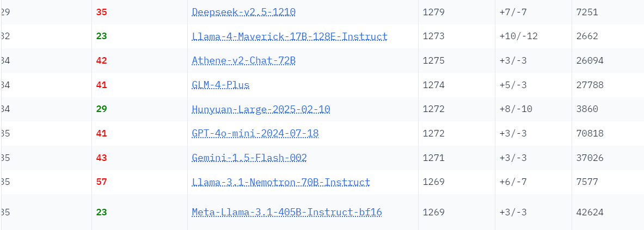This screenshot has height=230, width=644.
Task: Select the +5/-3 interval for GLM-4-Plus
Action: pos(513,85)
